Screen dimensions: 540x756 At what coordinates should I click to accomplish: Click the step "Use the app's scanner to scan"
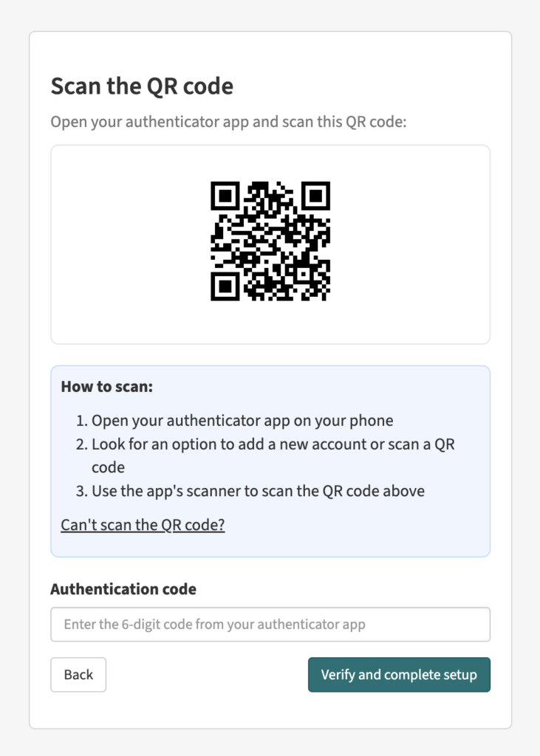[x=258, y=490]
